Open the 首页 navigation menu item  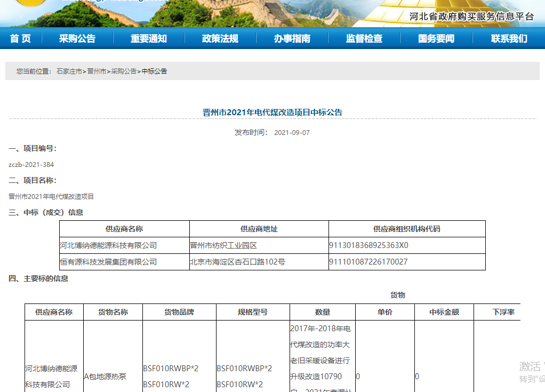(20, 38)
